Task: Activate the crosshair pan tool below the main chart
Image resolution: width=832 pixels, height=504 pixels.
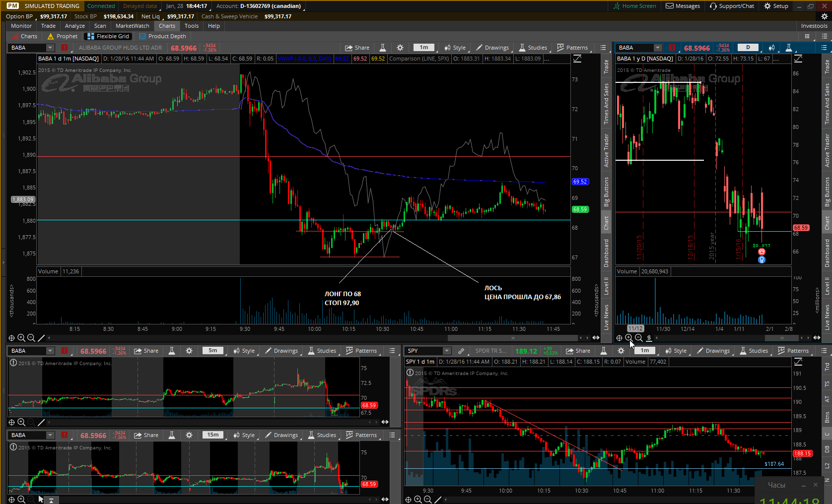Action: coord(11,338)
